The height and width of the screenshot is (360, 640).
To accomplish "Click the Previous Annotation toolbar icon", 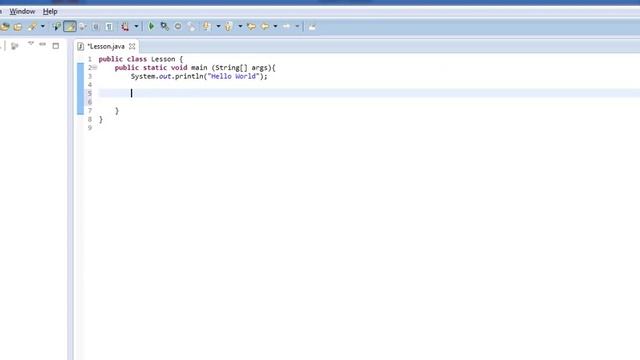I will pyautogui.click(x=228, y=27).
